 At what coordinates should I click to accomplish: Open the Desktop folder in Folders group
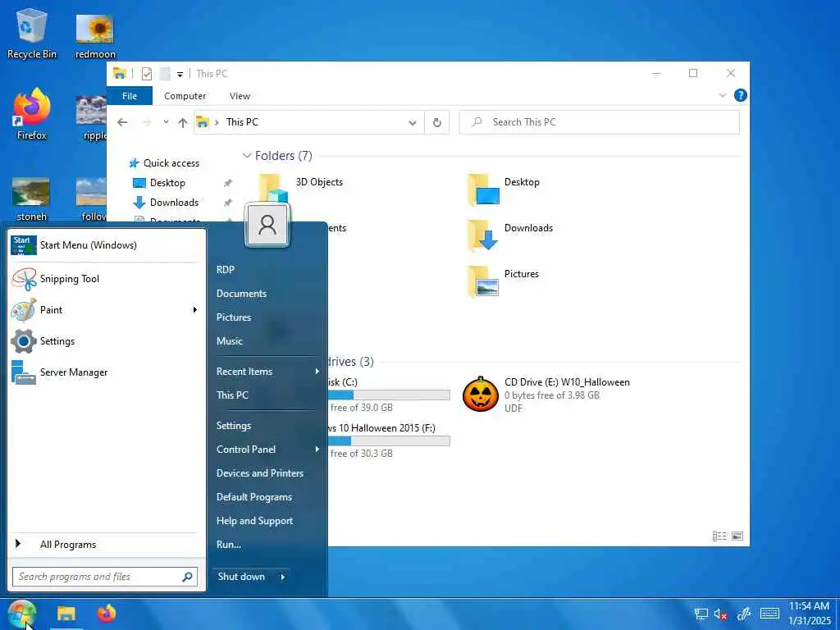pos(504,189)
